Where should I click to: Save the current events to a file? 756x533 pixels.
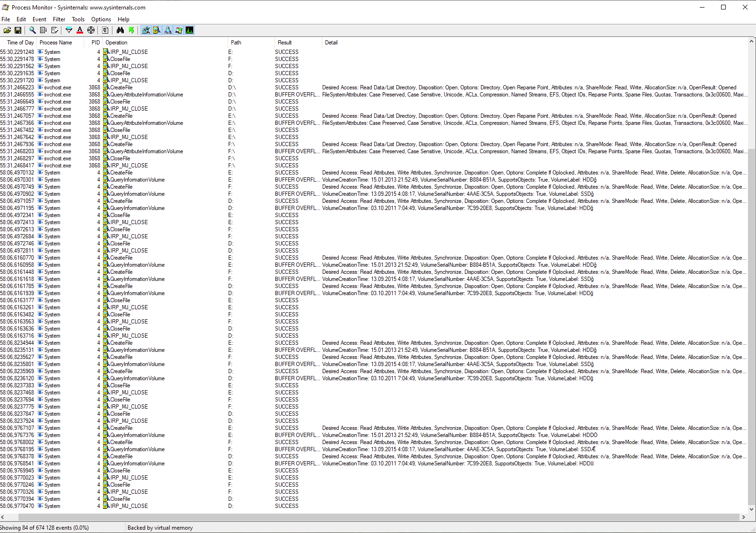click(18, 30)
